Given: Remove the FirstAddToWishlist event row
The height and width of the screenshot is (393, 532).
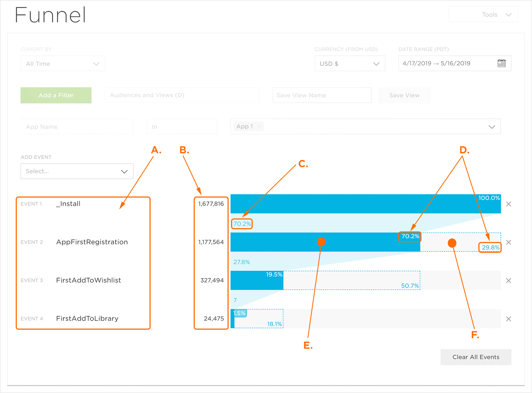Looking at the screenshot, I should (x=508, y=281).
